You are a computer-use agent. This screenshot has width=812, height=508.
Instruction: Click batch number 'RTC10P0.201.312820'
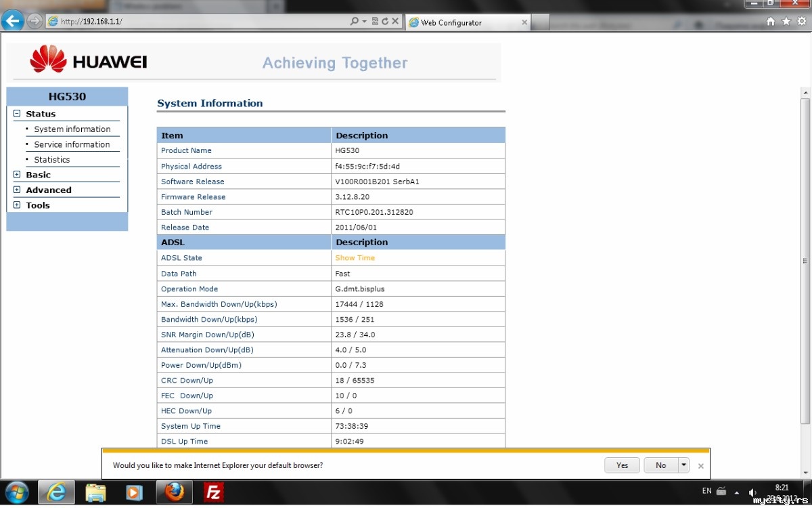[374, 212]
